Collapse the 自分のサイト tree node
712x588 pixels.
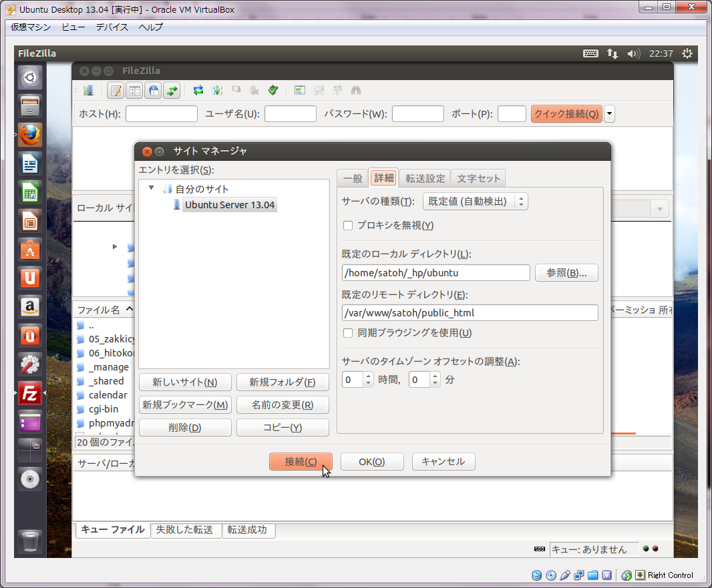point(151,188)
